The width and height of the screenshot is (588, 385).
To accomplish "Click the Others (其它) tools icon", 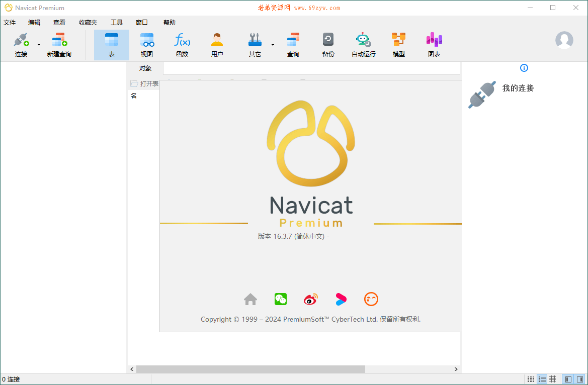I will pos(255,40).
